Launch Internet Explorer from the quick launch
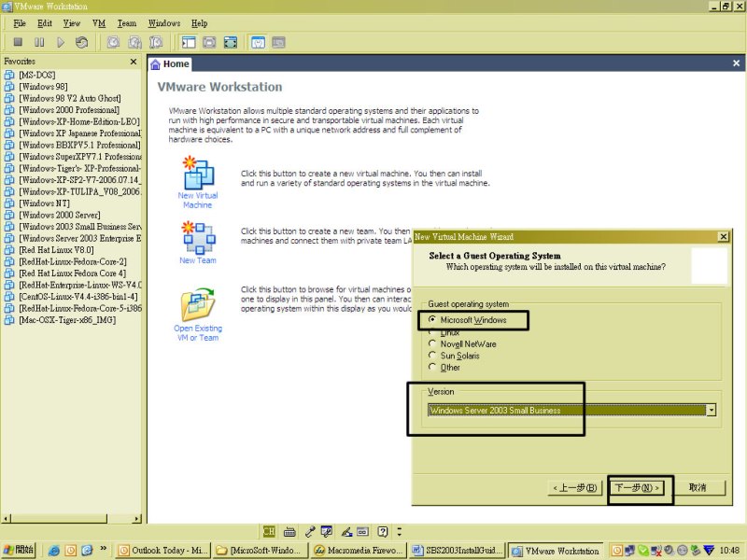 coord(54,551)
